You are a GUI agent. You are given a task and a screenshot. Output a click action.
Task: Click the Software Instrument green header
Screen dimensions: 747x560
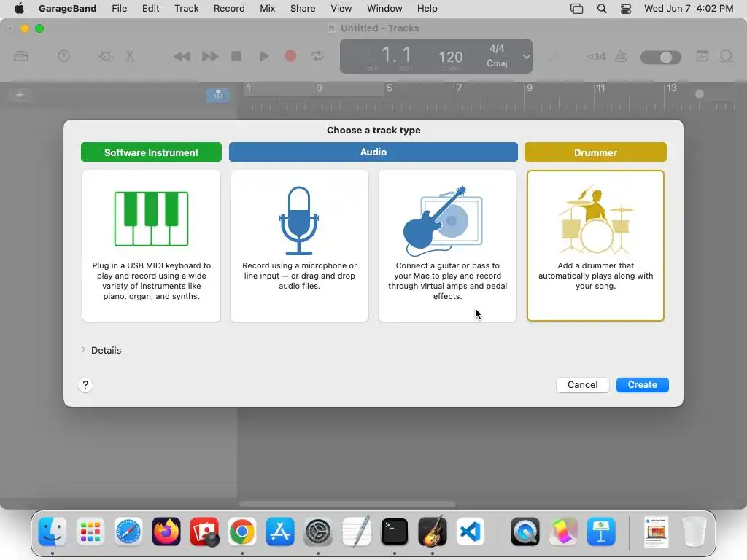coord(151,152)
